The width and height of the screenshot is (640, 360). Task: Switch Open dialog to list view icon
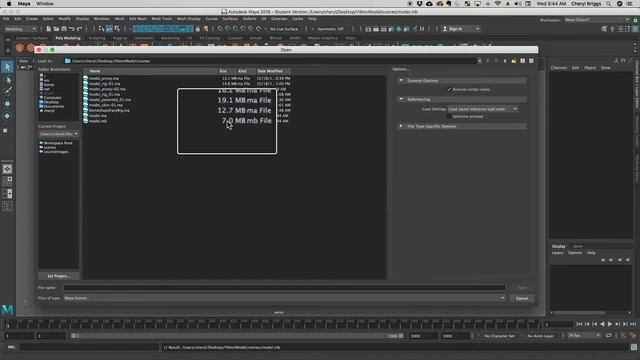522,61
